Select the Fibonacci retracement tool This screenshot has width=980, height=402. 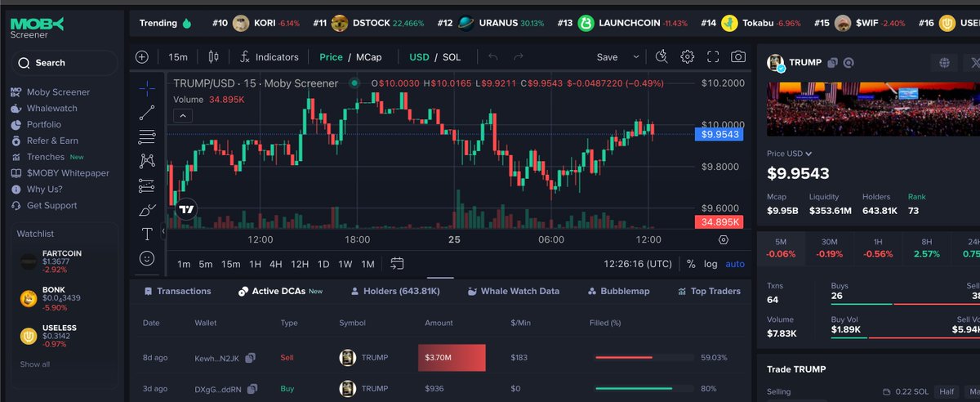pos(147,136)
